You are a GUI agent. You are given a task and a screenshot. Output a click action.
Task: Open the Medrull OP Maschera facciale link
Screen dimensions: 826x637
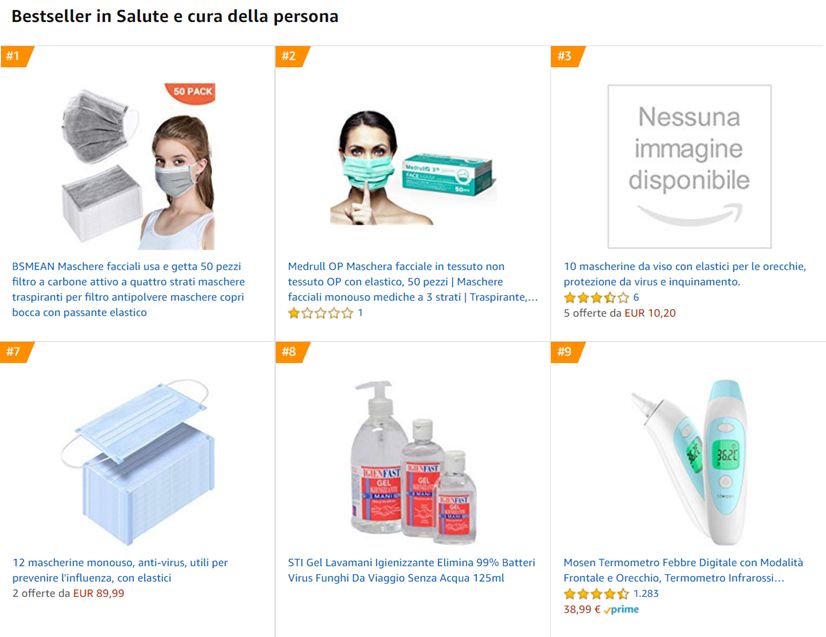click(412, 282)
